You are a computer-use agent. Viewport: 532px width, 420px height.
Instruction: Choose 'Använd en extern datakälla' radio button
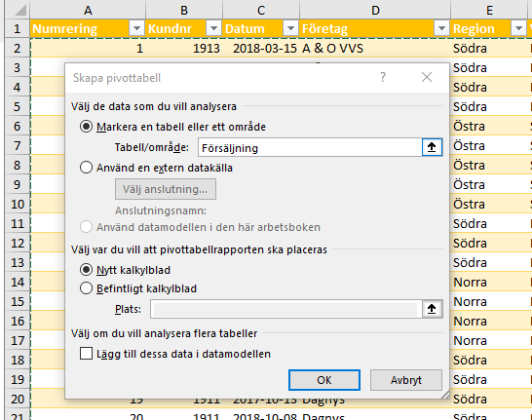[x=86, y=168]
